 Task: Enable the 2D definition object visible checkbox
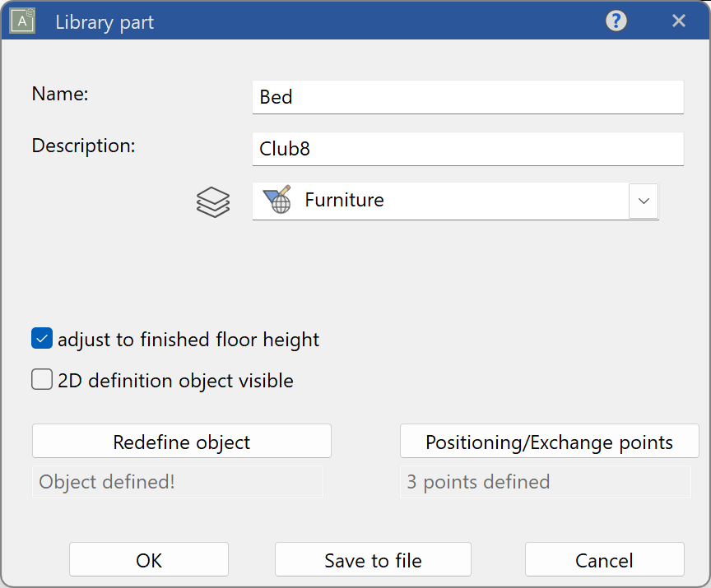click(41, 379)
